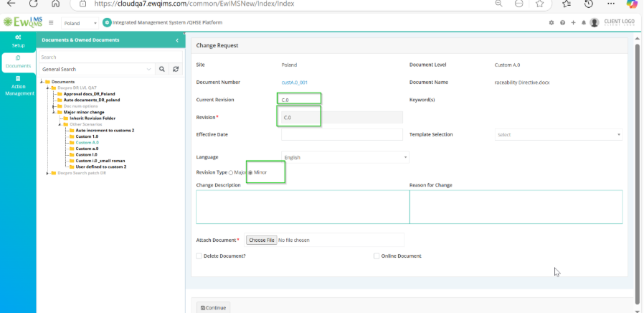Open Approval docs_DR_Poland folder

[89, 94]
